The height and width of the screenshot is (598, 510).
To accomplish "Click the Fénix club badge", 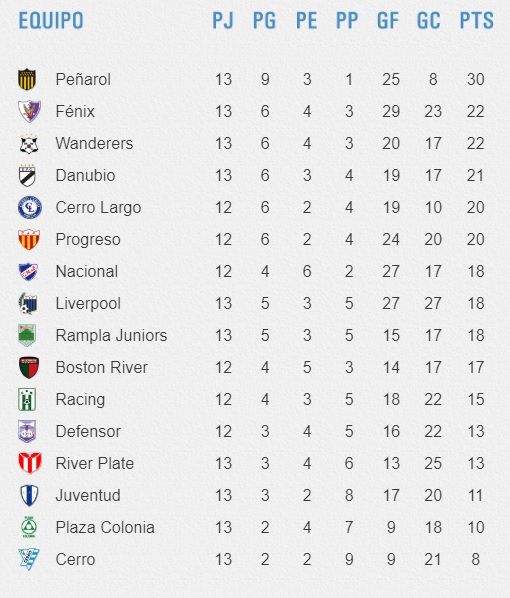I will pyautogui.click(x=29, y=111).
